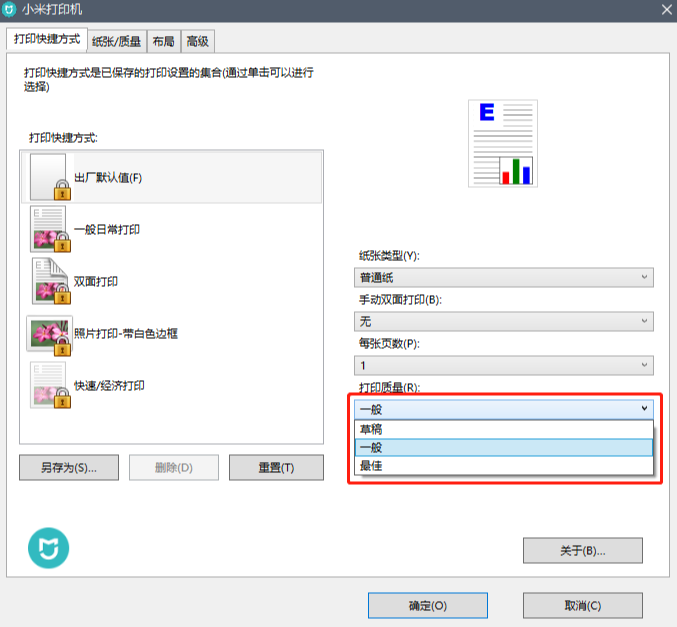Viewport: 677px width, 627px height.
Task: Confirm with the 确定(O) button
Action: pyautogui.click(x=428, y=605)
